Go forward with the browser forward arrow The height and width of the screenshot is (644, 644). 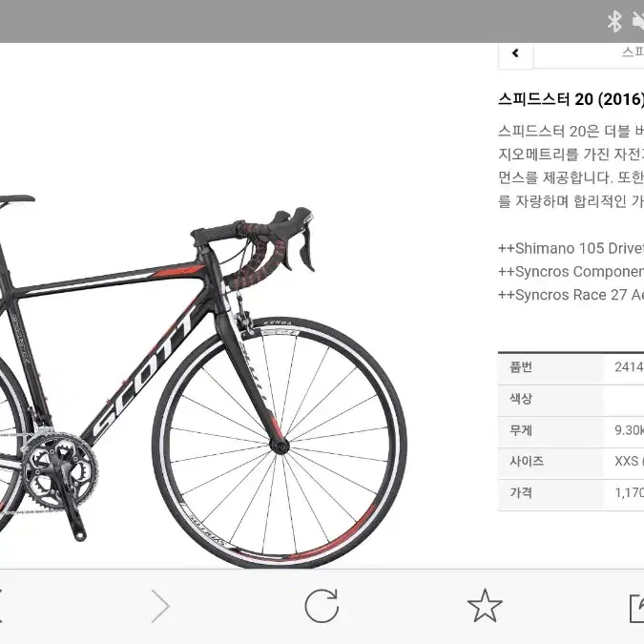click(x=160, y=606)
